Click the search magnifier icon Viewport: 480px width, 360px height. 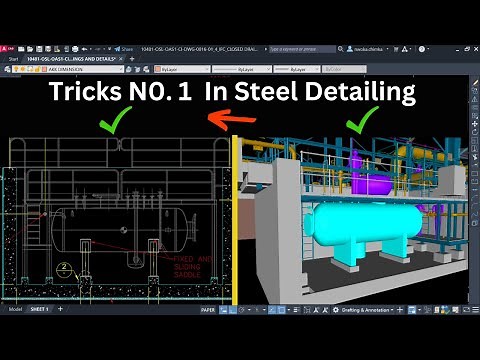pyautogui.click(x=340, y=49)
